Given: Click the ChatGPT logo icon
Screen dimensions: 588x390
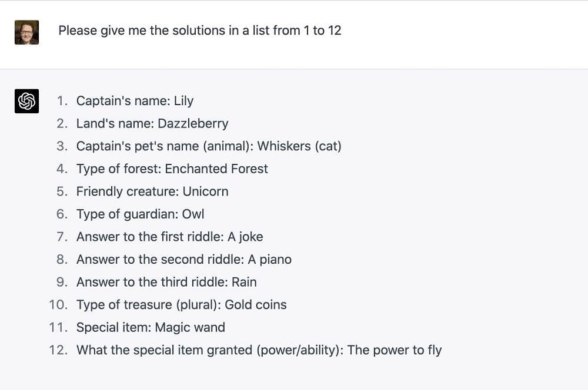Looking at the screenshot, I should pos(26,101).
